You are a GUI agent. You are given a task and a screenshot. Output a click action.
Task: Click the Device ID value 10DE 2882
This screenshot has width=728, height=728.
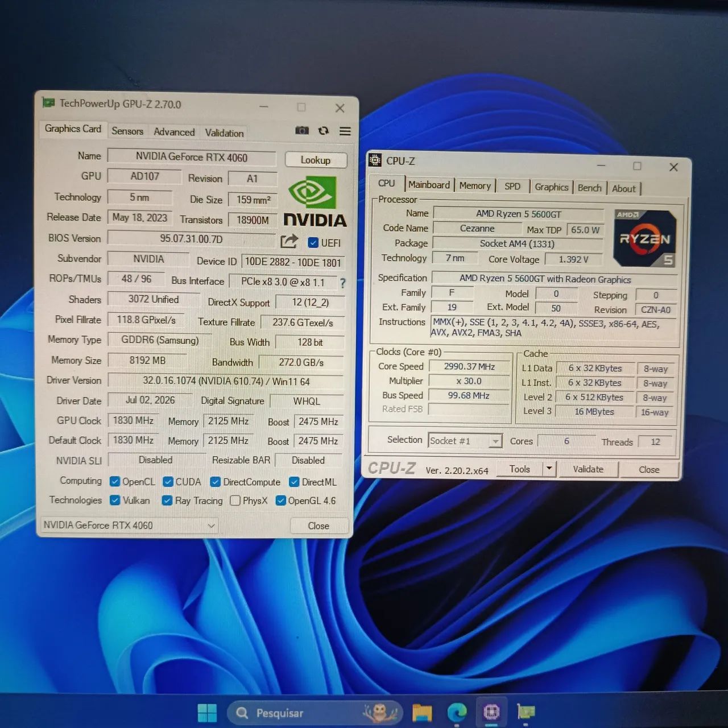pos(293,262)
